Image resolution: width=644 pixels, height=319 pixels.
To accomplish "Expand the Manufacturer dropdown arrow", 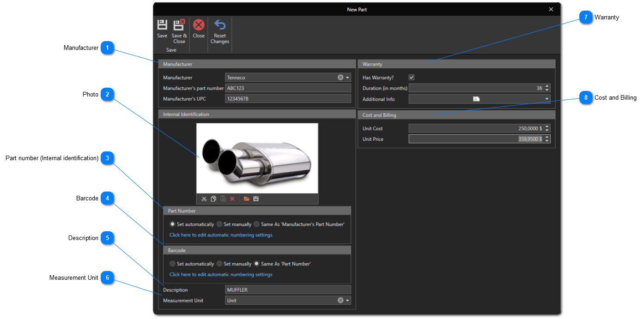I will point(348,78).
